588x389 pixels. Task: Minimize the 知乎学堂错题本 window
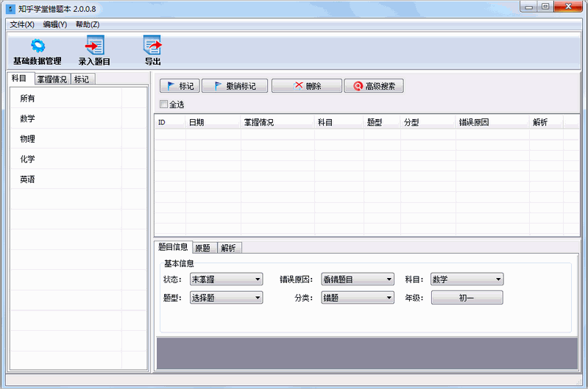pyautogui.click(x=528, y=7)
